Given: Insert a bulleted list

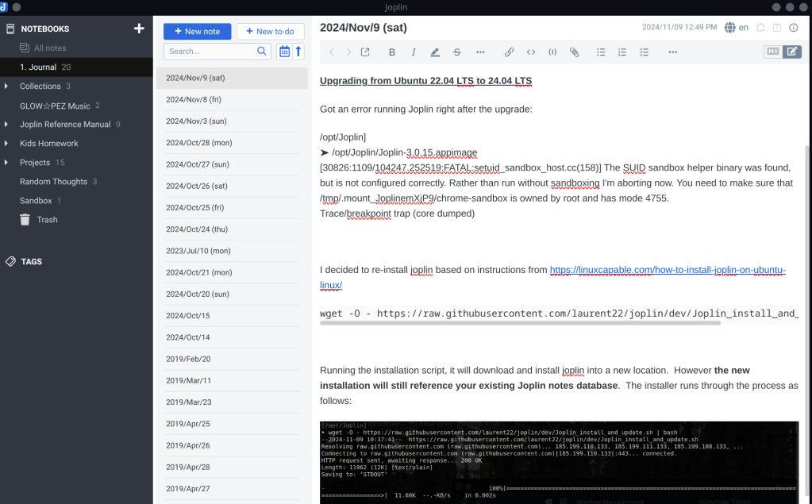Looking at the screenshot, I should pos(601,52).
